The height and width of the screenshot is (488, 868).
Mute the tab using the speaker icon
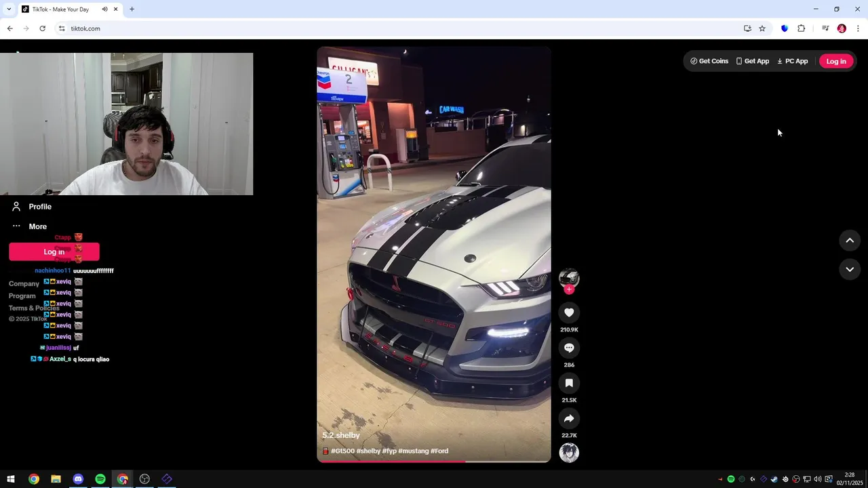[104, 9]
